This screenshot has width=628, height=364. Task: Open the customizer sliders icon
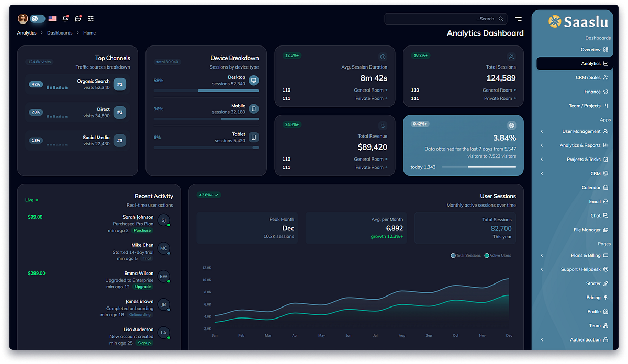pos(91,19)
